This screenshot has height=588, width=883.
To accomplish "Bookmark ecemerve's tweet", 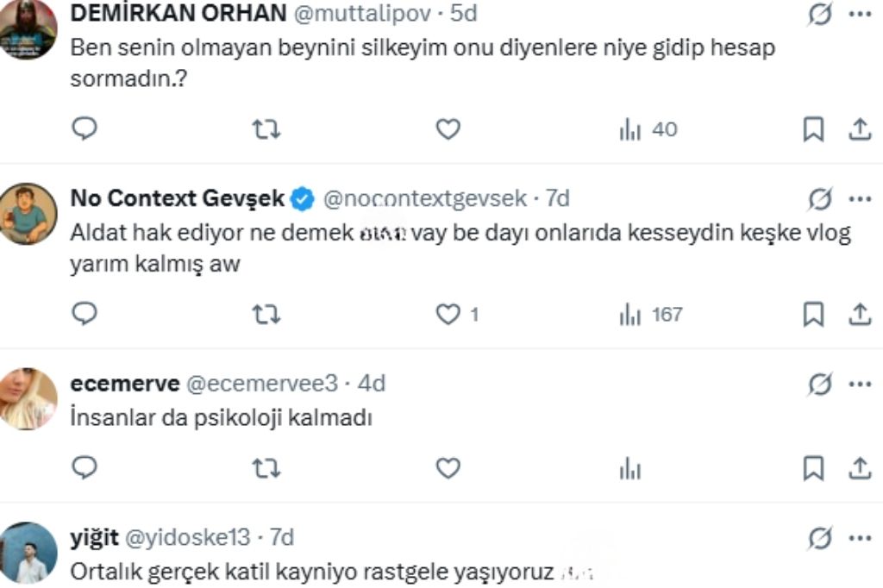I will tap(813, 468).
